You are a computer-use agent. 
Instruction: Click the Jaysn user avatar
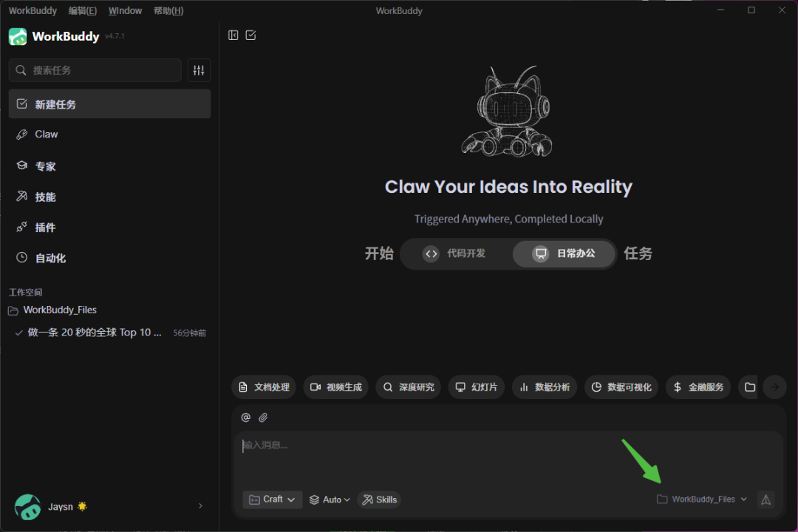(27, 507)
